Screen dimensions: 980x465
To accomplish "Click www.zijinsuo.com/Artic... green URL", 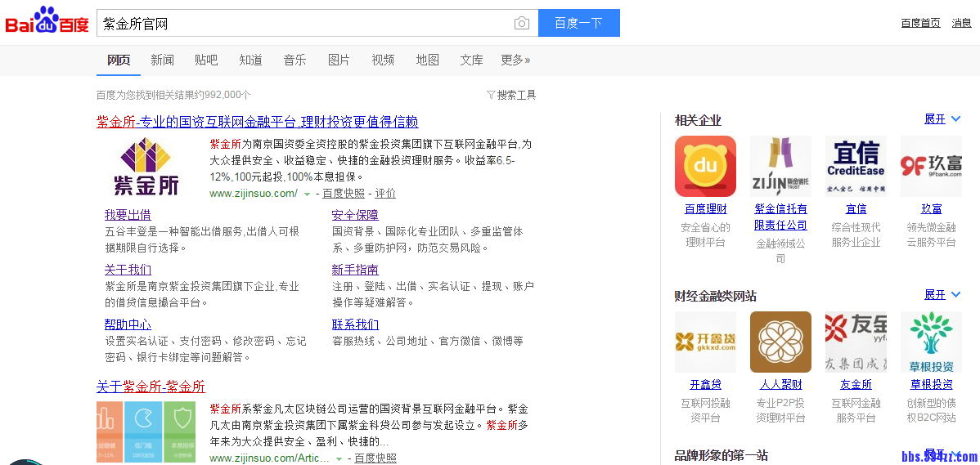I will click(269, 458).
